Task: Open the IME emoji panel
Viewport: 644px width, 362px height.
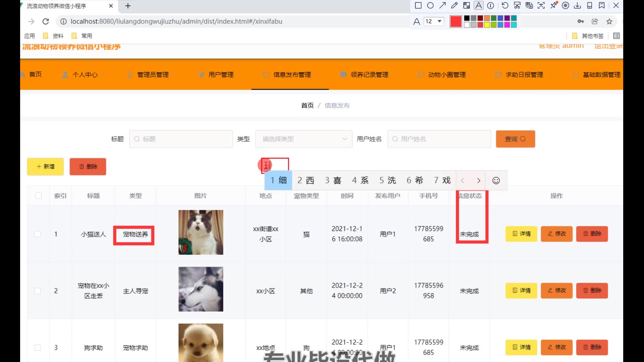Action: [x=496, y=181]
